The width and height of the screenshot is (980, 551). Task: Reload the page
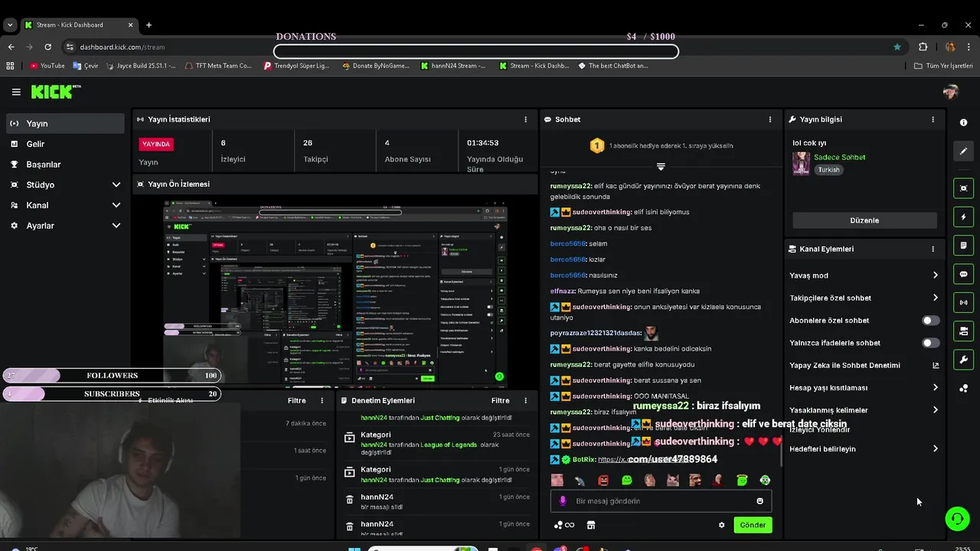click(49, 47)
